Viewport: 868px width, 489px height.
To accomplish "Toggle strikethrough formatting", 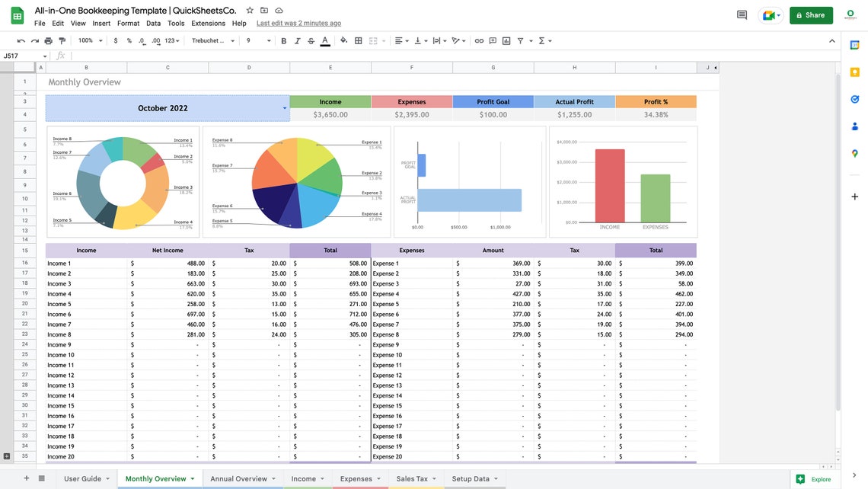I will click(311, 40).
